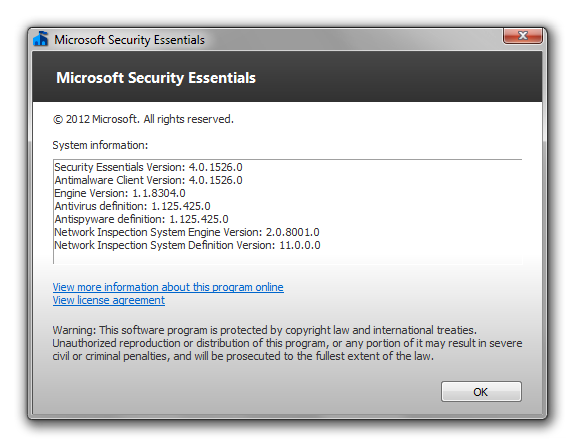575x447 pixels.
Task: Click the Antivirus definition line
Action: 132,206
